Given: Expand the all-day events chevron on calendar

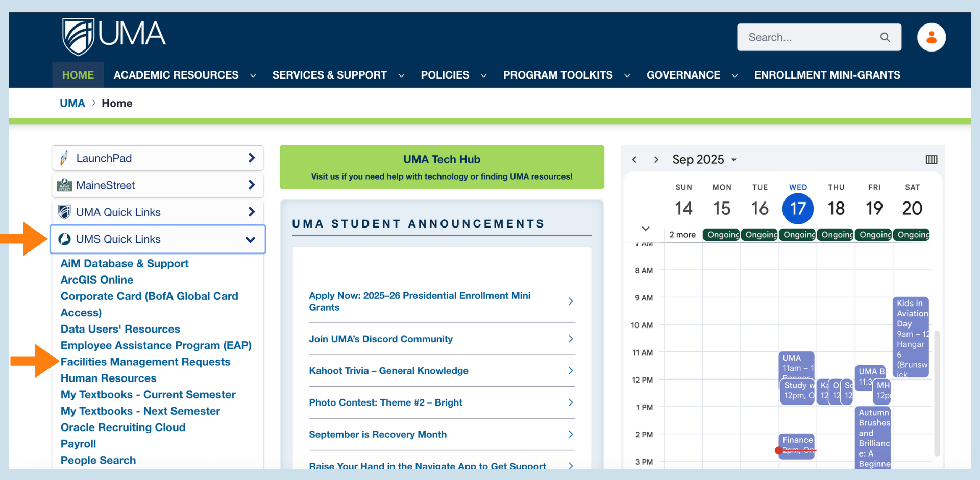Looking at the screenshot, I should click(645, 229).
